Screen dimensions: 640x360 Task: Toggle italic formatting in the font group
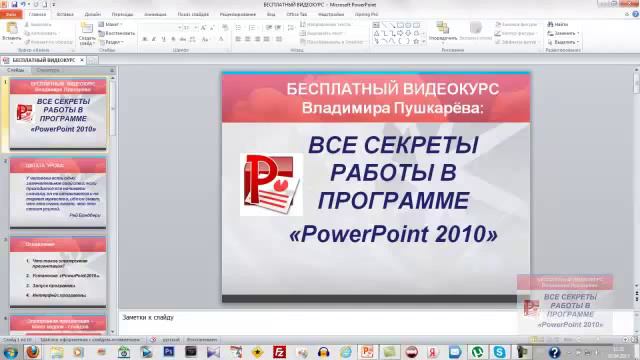pyautogui.click(x=154, y=39)
